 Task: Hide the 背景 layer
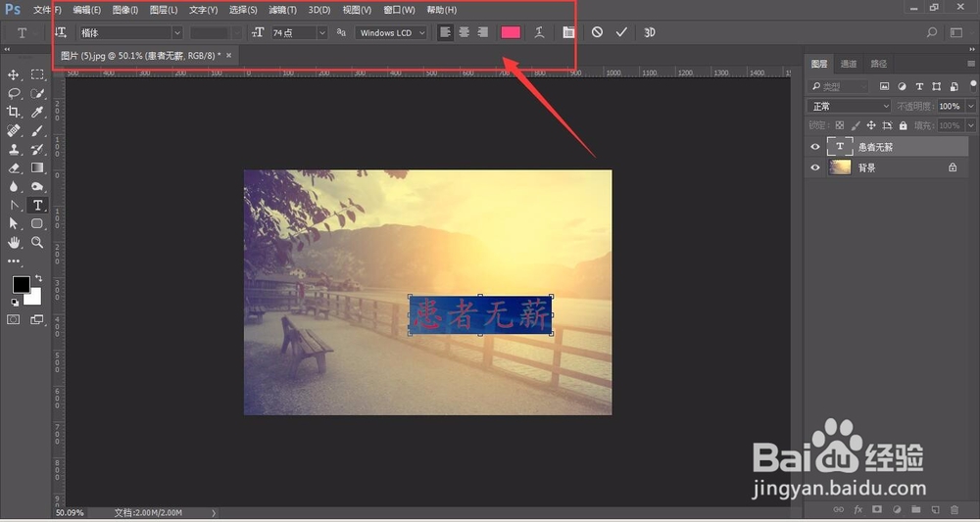pyautogui.click(x=815, y=167)
